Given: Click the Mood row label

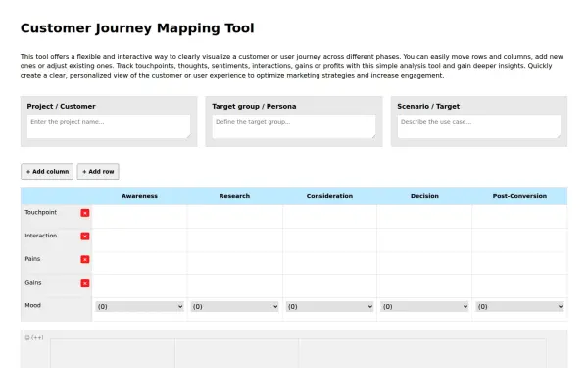Looking at the screenshot, I should click(x=33, y=305).
